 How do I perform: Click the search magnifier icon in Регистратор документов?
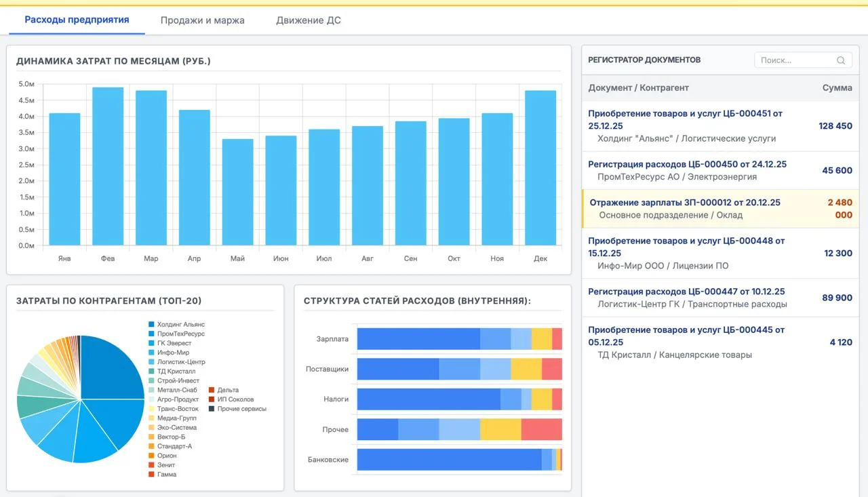[x=841, y=60]
